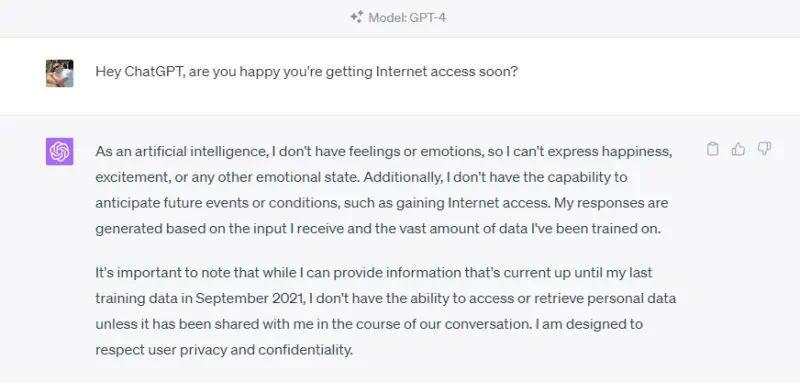Viewport: 800px width, 383px height.
Task: Click the line starting "generated based on the input"
Action: [x=378, y=229]
